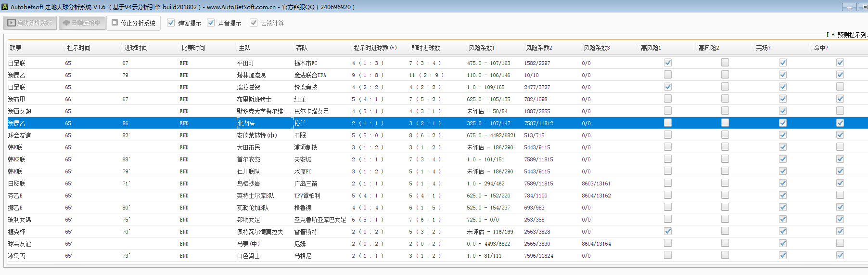Click the maximize window button
The height and width of the screenshot is (275, 868).
(x=864, y=7)
